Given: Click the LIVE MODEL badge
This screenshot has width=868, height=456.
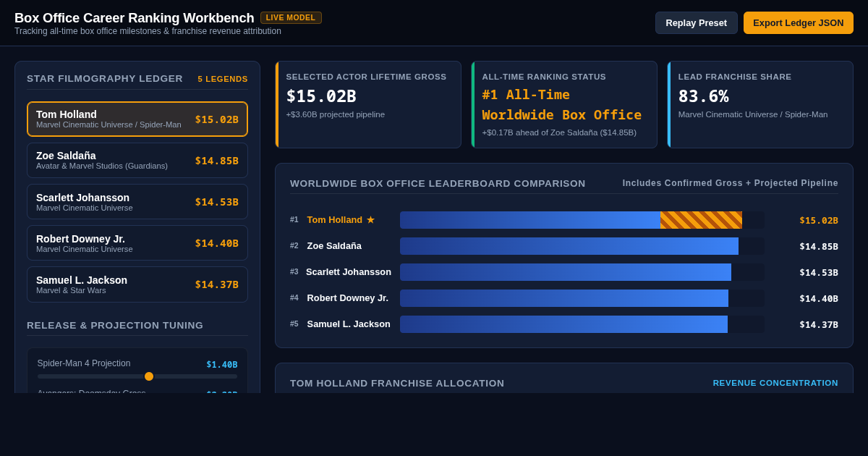Looking at the screenshot, I should pos(291,17).
